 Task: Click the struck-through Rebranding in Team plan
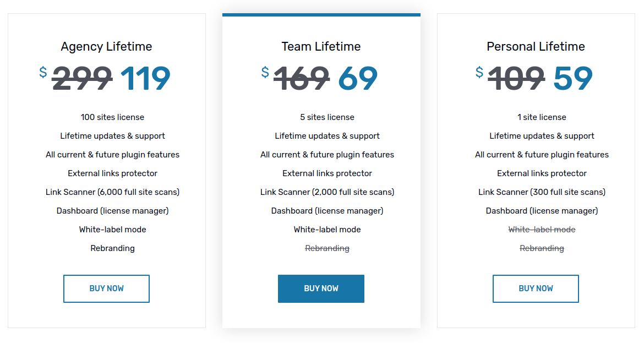tap(327, 248)
